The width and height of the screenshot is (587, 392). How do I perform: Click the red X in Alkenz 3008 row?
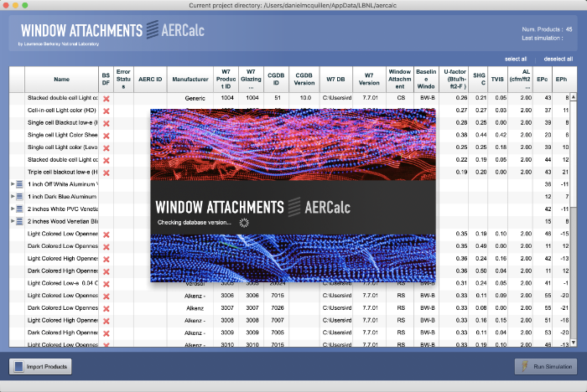pos(106,321)
